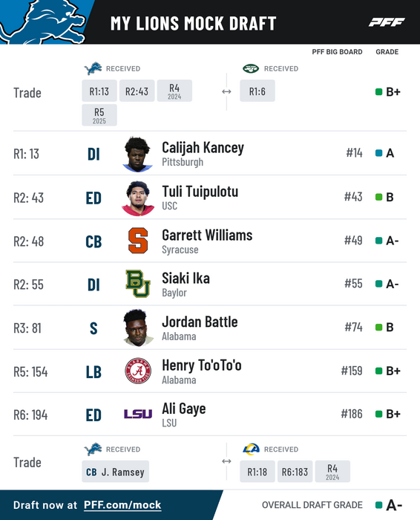Click the Syracuse orange S logo

pyautogui.click(x=138, y=241)
